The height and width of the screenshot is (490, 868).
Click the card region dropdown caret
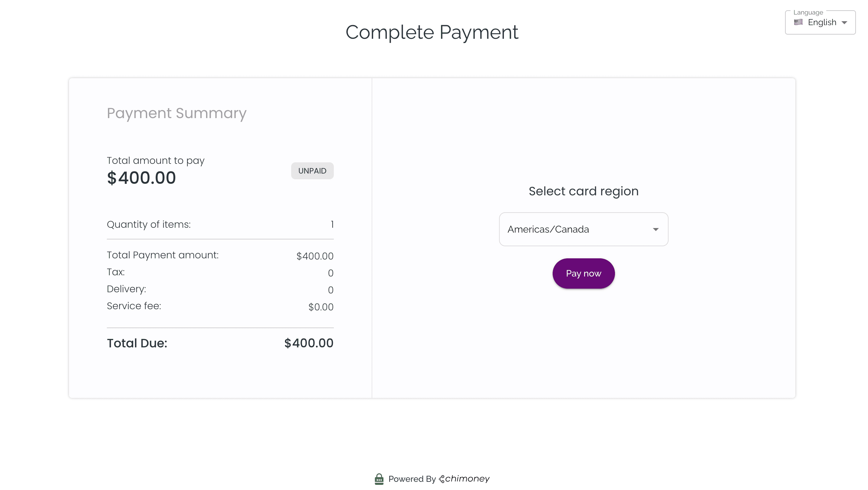coord(655,229)
